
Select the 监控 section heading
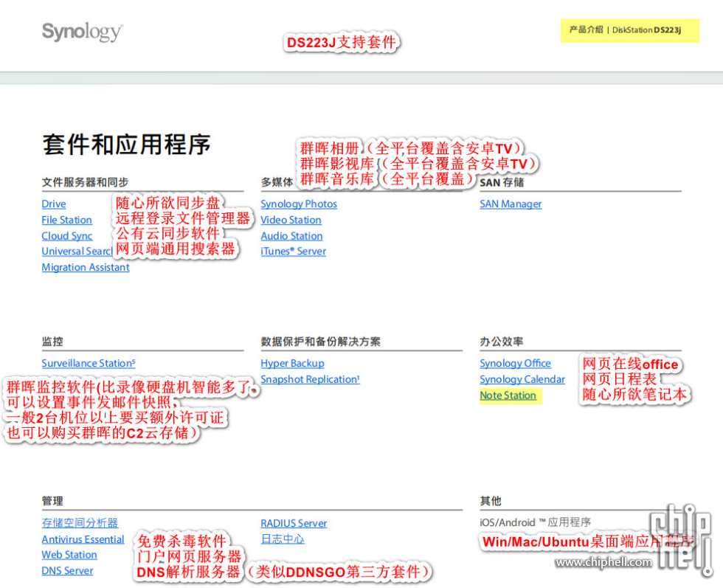pos(52,342)
